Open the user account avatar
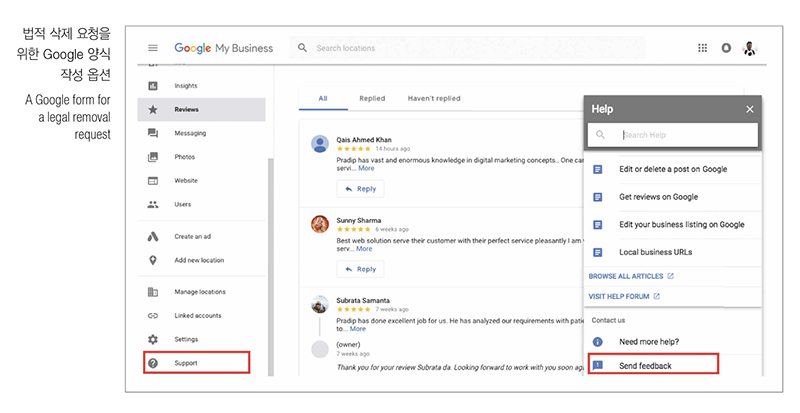Screen dimensions: 800x413 (x=750, y=48)
